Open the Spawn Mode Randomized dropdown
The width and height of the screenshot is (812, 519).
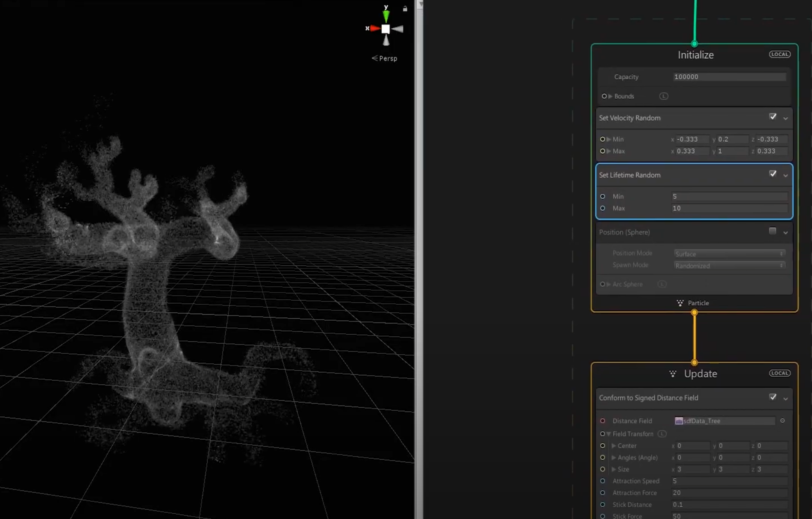[x=729, y=266]
